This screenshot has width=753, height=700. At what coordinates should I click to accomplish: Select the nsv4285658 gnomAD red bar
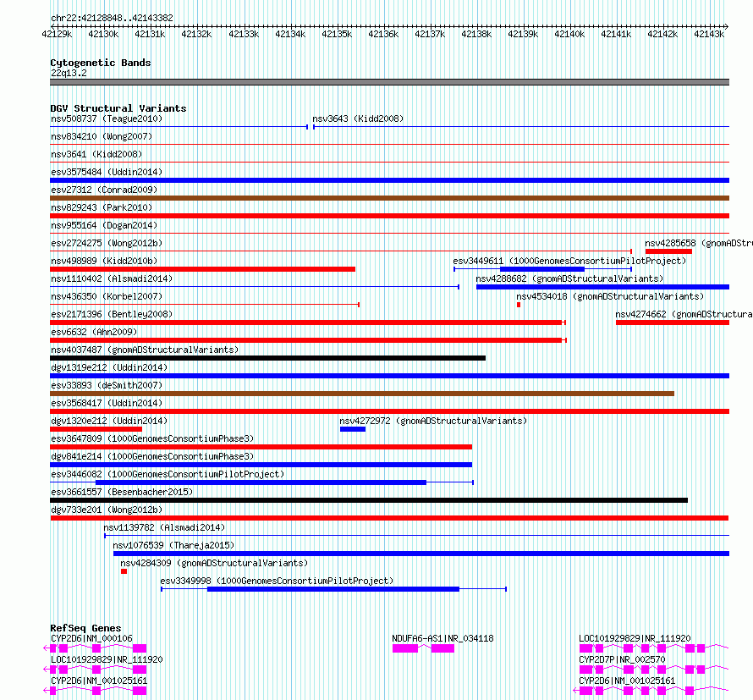tap(668, 251)
